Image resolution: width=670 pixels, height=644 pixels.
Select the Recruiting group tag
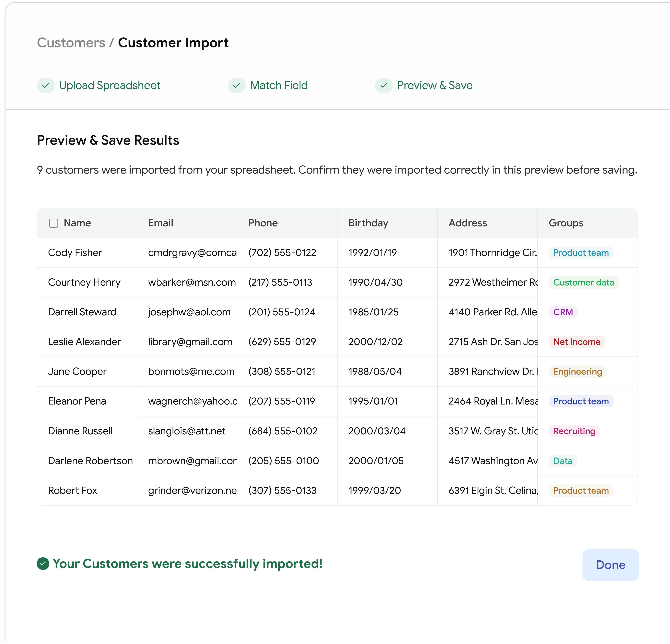pyautogui.click(x=574, y=431)
